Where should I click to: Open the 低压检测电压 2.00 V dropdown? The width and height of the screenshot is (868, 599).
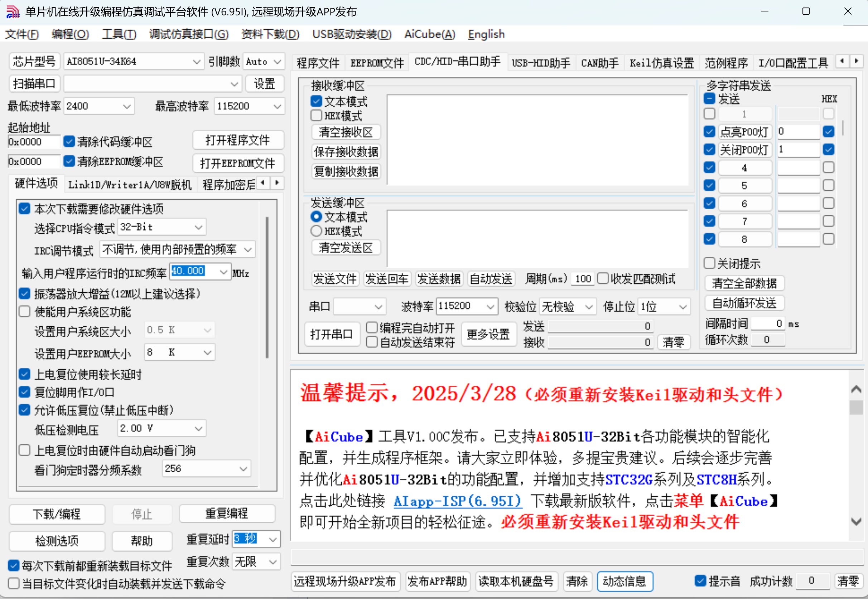198,428
